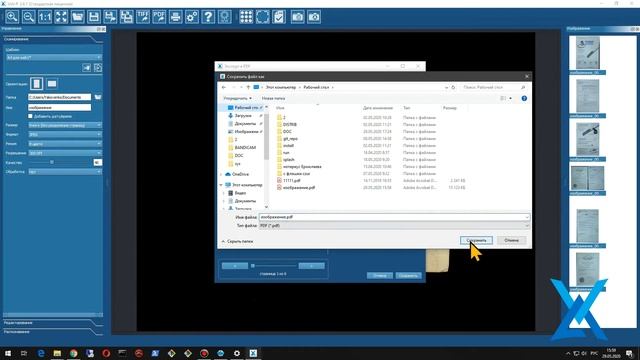Click the right-hand button in the save dialog

pyautogui.click(x=511, y=240)
